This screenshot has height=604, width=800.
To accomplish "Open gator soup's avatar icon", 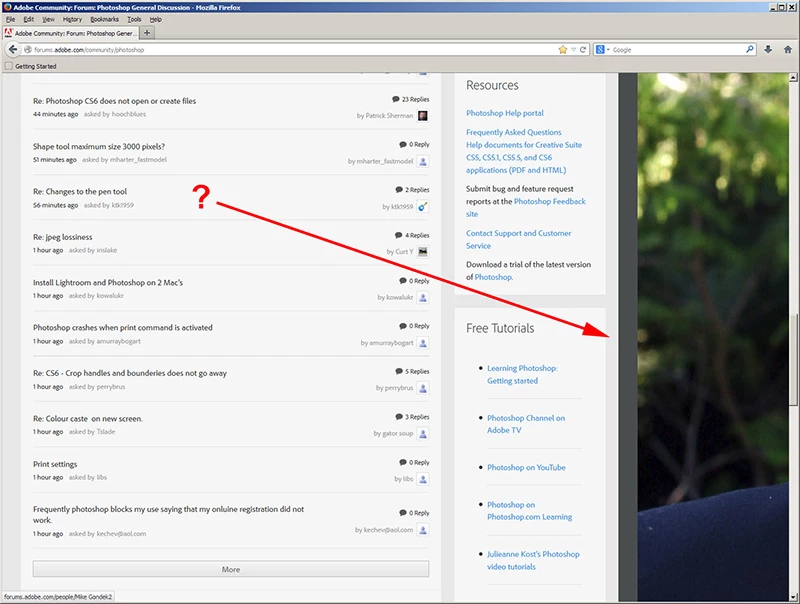I will (422, 434).
